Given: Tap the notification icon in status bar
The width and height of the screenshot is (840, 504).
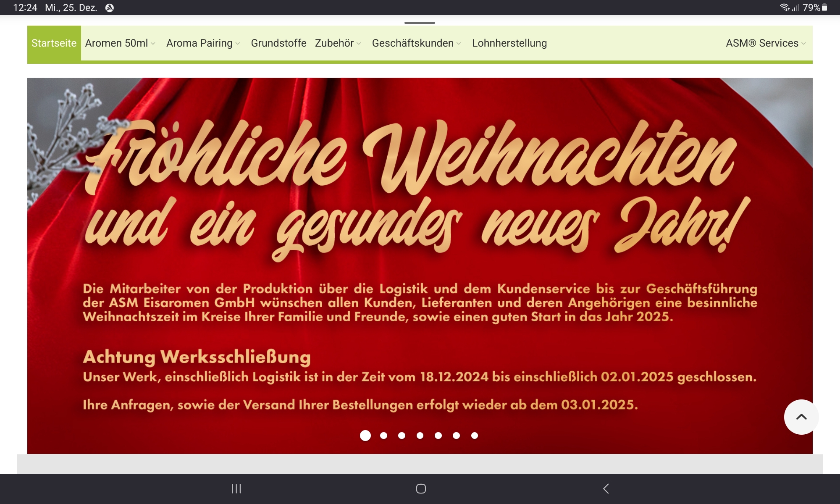Looking at the screenshot, I should point(110,8).
